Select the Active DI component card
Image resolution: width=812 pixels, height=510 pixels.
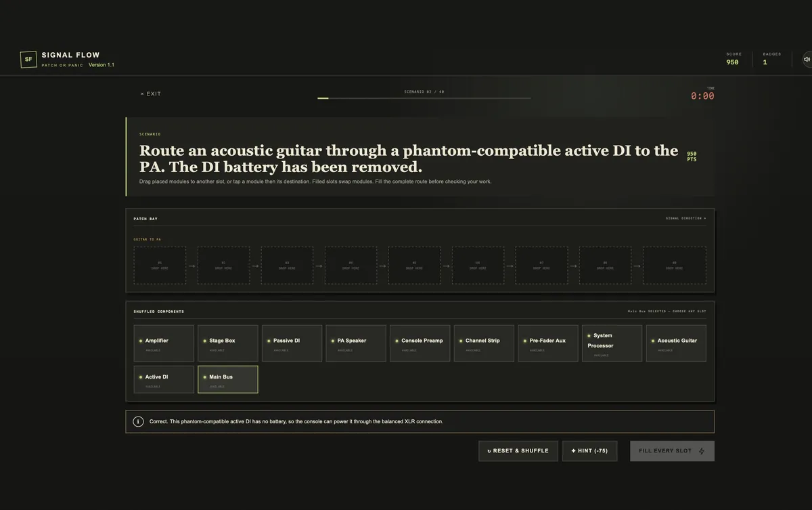pos(164,380)
